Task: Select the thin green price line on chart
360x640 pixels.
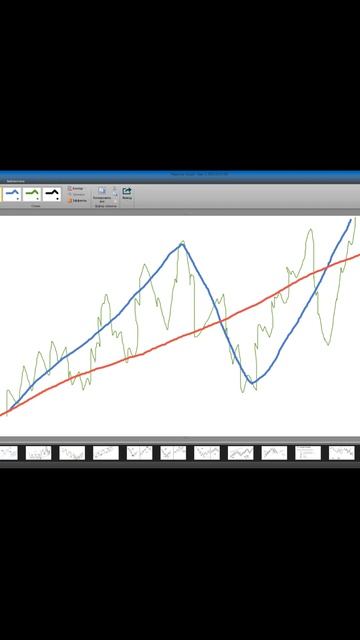Action: coord(167,328)
